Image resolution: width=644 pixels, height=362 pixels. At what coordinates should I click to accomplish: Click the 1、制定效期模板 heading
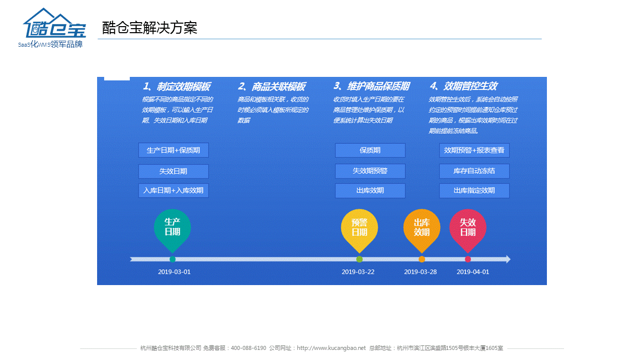(177, 86)
